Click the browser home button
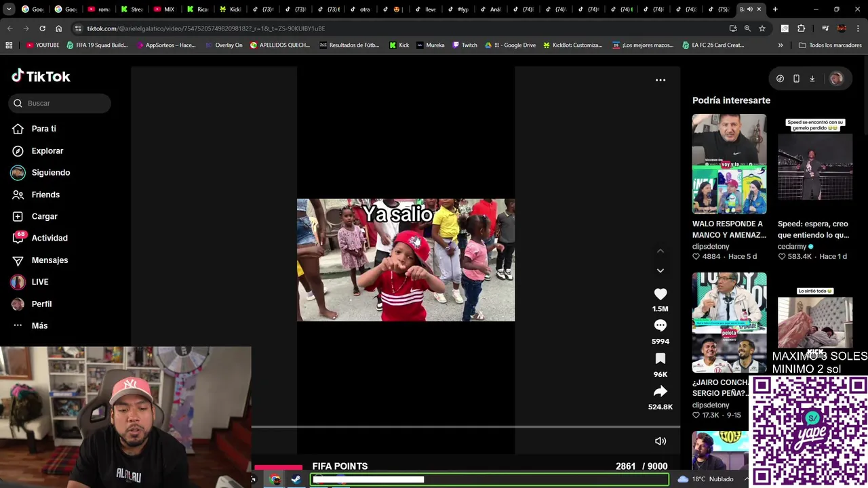The image size is (868, 488). tap(58, 28)
